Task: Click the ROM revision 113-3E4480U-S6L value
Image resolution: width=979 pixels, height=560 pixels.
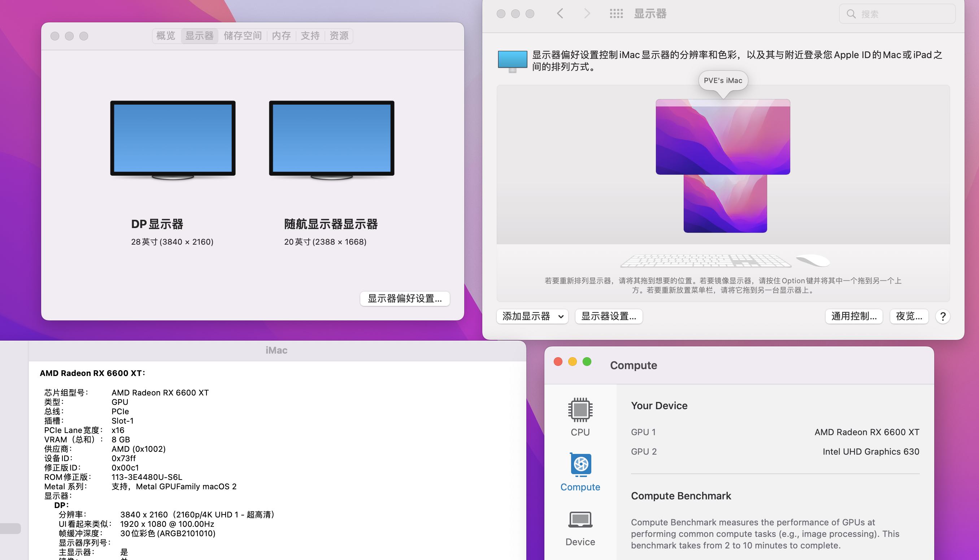Action: point(147,477)
